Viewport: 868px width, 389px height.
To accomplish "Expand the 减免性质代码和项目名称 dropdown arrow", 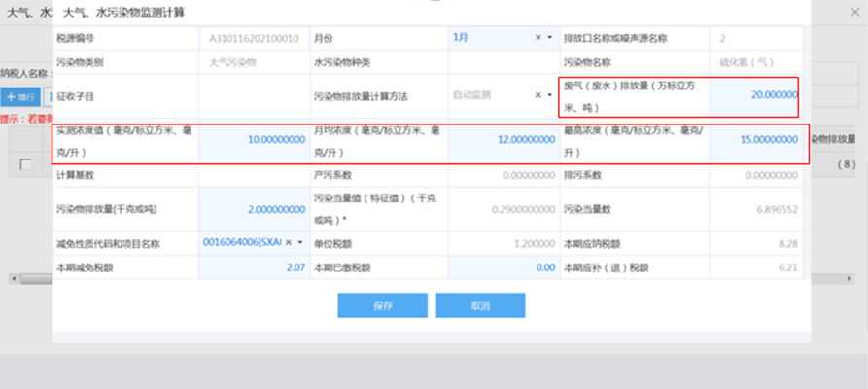I will coord(300,242).
